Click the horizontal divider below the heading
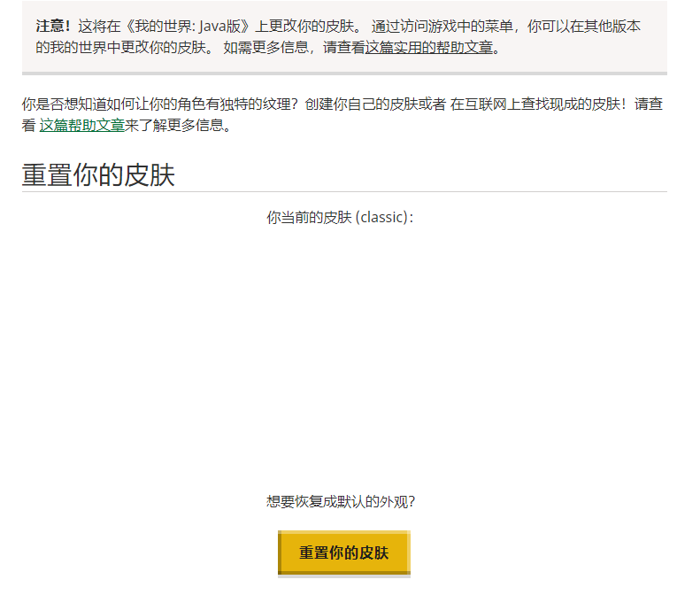The width and height of the screenshot is (700, 595). tap(343, 191)
